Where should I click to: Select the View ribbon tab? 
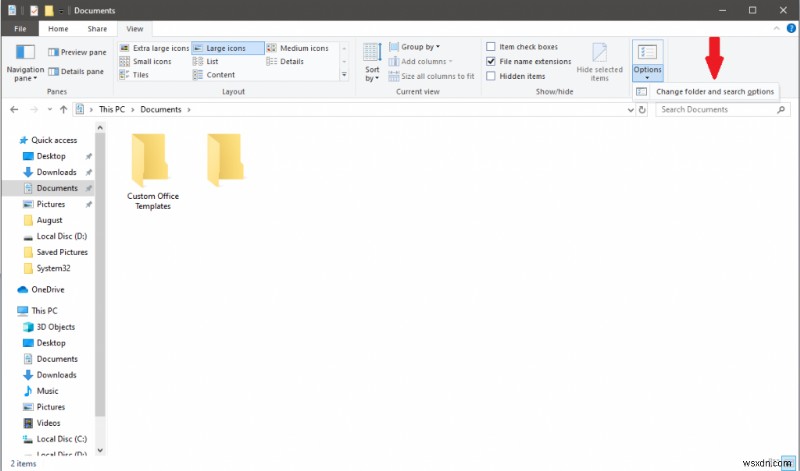click(135, 29)
